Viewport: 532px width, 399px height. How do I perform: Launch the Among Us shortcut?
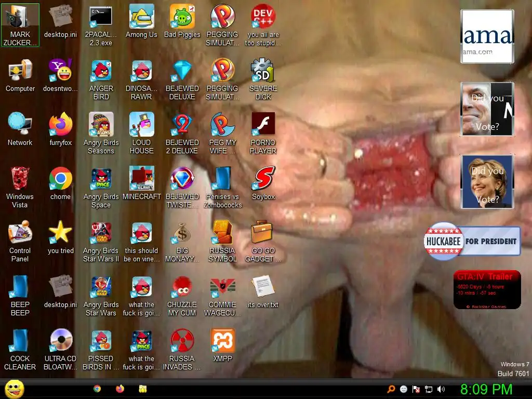tap(141, 21)
